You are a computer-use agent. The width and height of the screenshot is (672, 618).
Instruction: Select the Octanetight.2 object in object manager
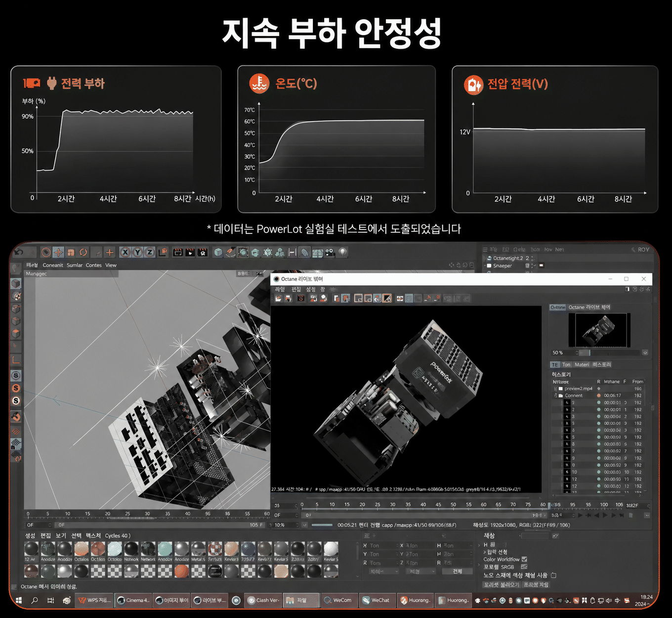(508, 258)
